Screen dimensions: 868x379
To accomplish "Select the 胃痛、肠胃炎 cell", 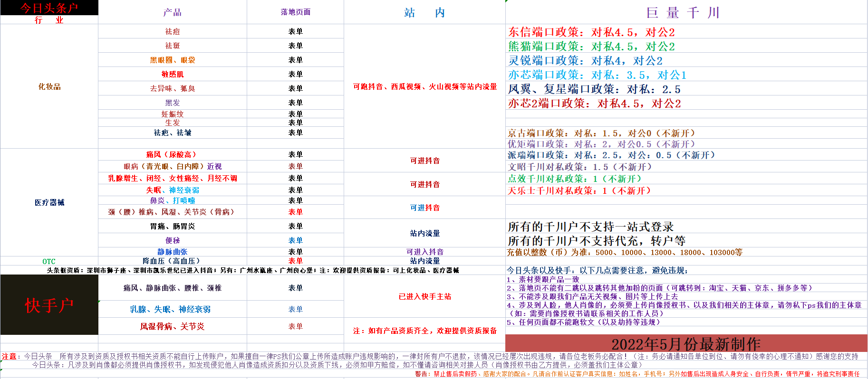I will coord(173,226).
